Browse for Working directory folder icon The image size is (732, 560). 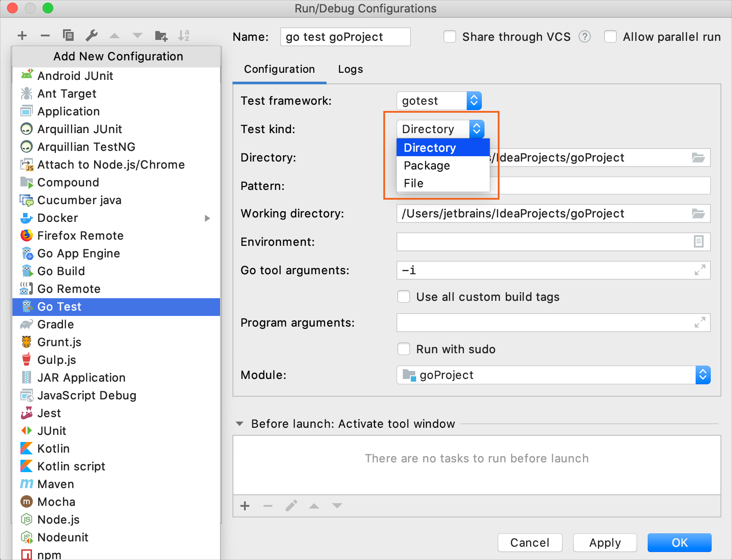(x=698, y=213)
